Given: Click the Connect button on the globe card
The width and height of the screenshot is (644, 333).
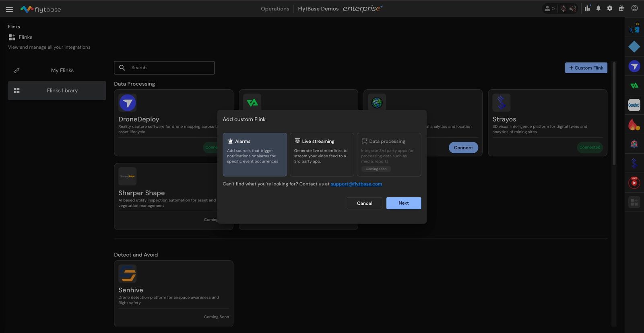Looking at the screenshot, I should [464, 148].
